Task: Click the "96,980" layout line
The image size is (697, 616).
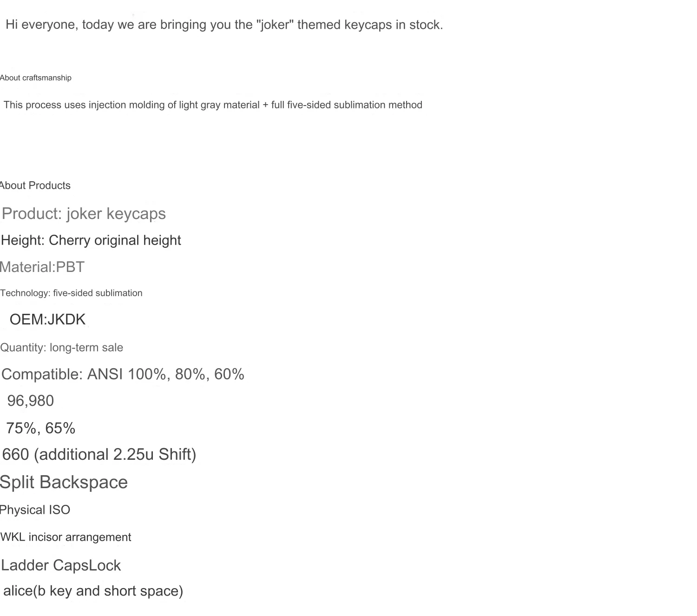Action: point(31,401)
